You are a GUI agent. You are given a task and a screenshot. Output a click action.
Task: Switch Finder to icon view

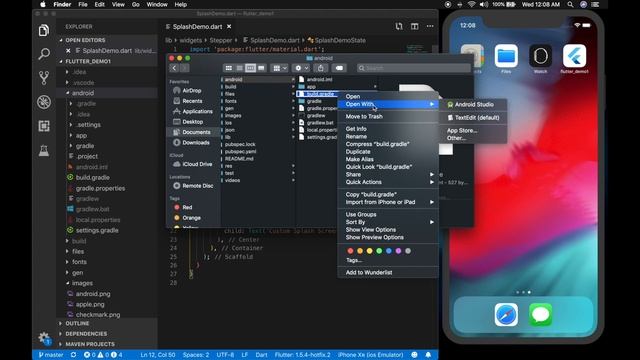(229, 68)
